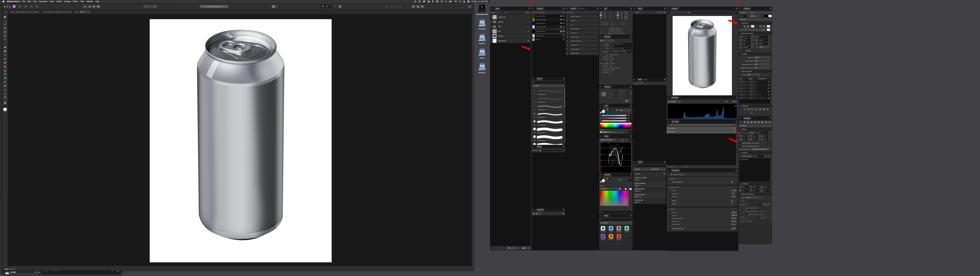Screen dimensions: 980x276
Task: Check the Marquee option in Histogram
Action: [x=730, y=101]
